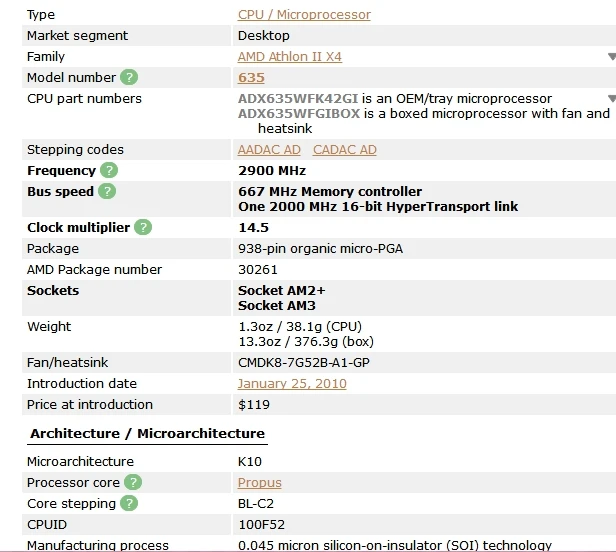Click the Bus speed help icon
616x552 pixels.
click(107, 191)
